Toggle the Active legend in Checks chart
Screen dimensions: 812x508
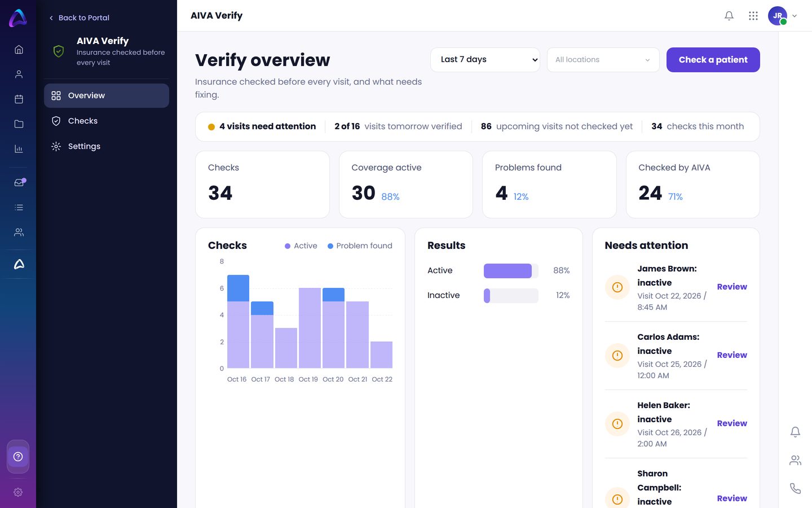[301, 246]
